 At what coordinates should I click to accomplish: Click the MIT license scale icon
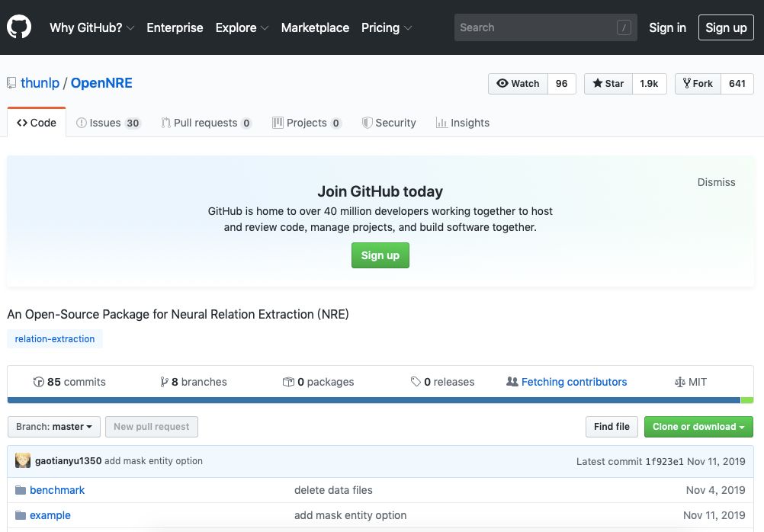coord(680,382)
